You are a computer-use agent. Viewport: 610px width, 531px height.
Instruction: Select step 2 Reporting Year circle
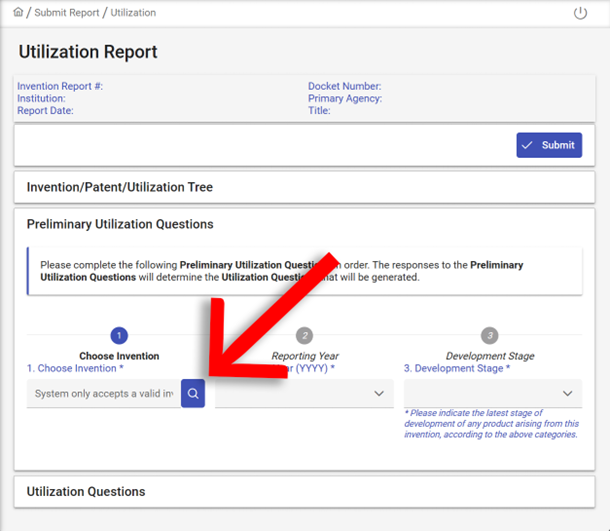pos(304,335)
